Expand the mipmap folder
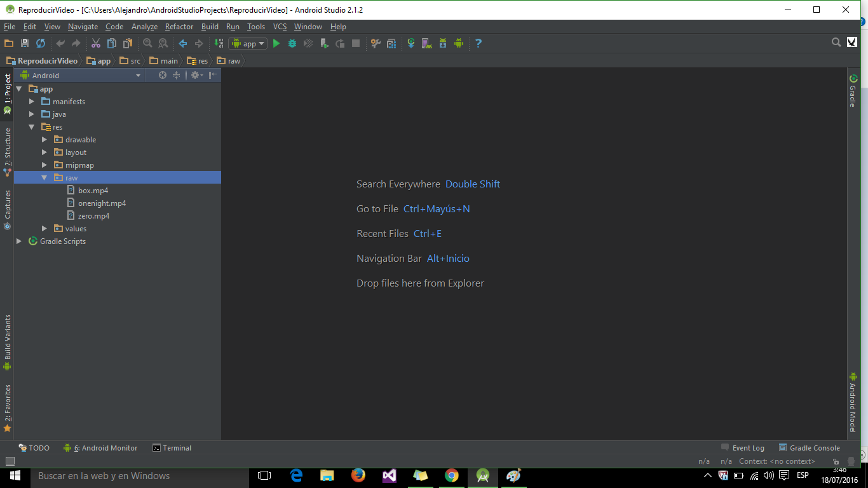This screenshot has width=868, height=488. pos(44,165)
